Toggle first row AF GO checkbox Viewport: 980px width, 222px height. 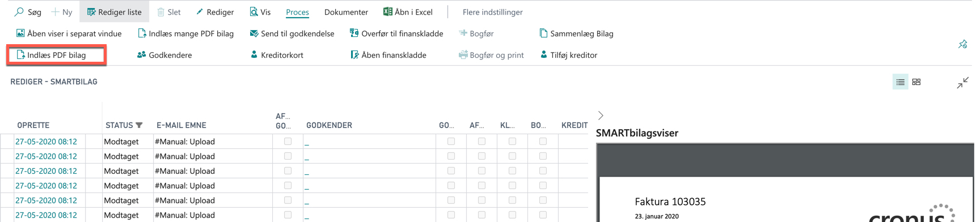pyautogui.click(x=288, y=142)
